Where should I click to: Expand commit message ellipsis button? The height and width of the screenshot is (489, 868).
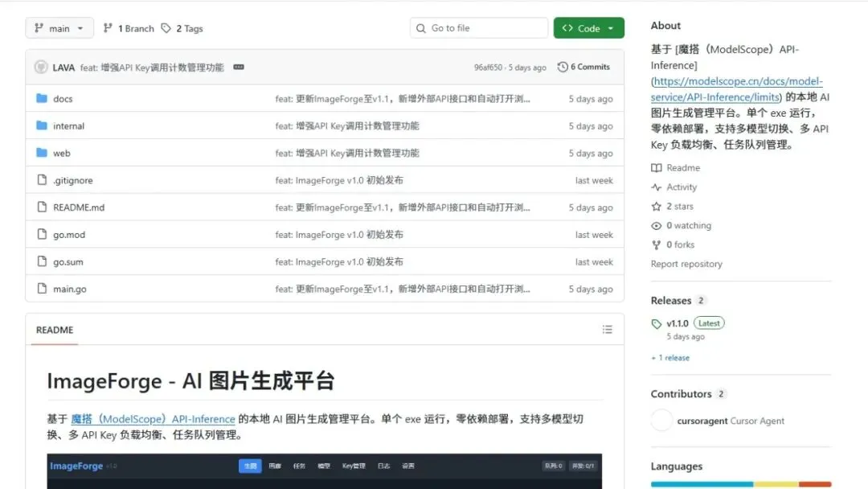(x=239, y=67)
